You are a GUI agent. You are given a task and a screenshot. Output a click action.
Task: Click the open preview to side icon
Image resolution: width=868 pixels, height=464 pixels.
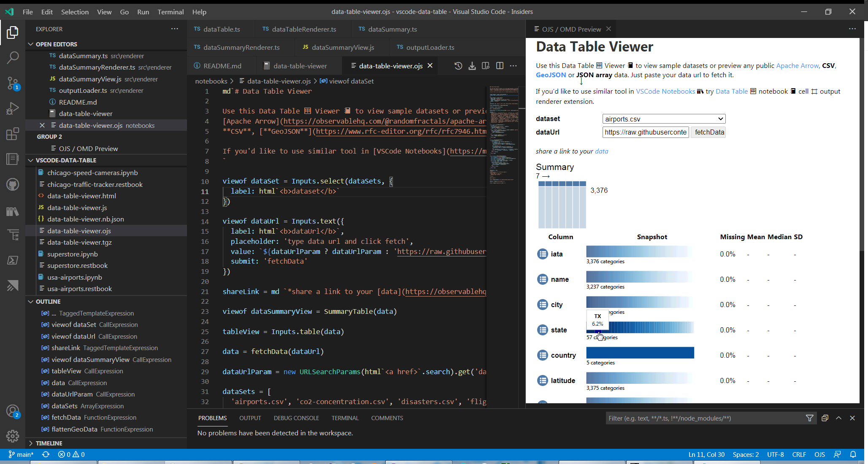486,66
